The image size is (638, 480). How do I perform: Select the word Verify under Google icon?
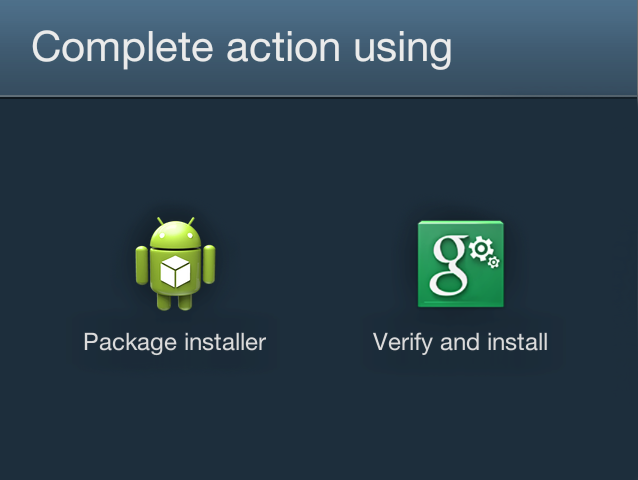tap(404, 342)
